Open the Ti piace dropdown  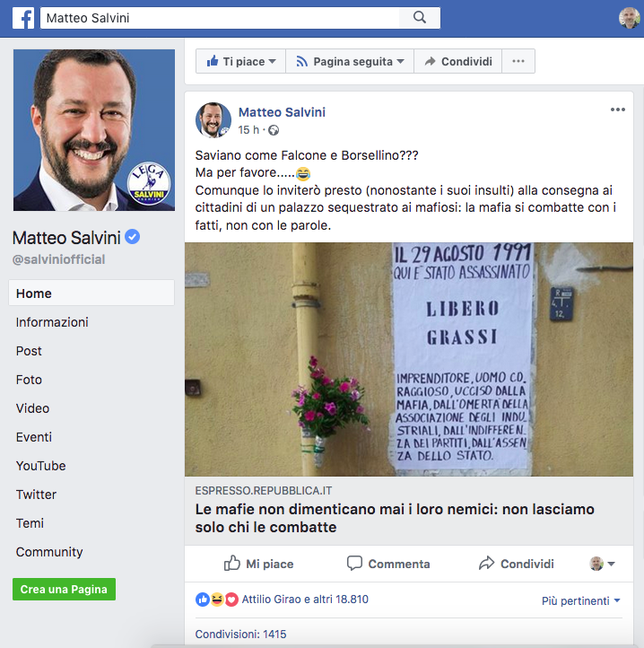(241, 61)
